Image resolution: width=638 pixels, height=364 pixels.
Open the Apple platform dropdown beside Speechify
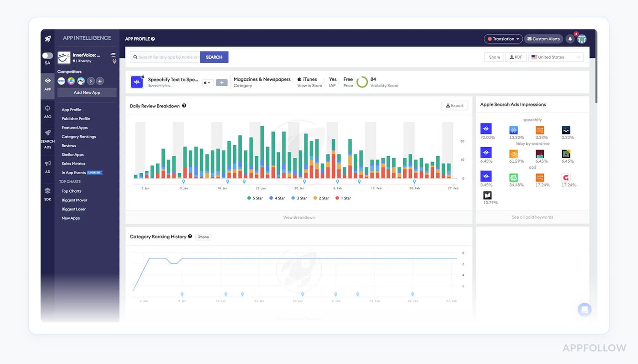click(208, 82)
